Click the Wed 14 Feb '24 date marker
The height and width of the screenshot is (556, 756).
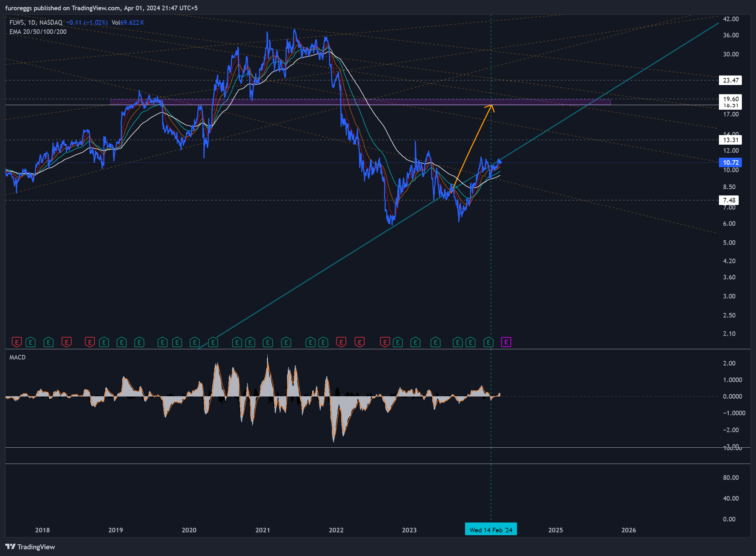click(x=491, y=530)
